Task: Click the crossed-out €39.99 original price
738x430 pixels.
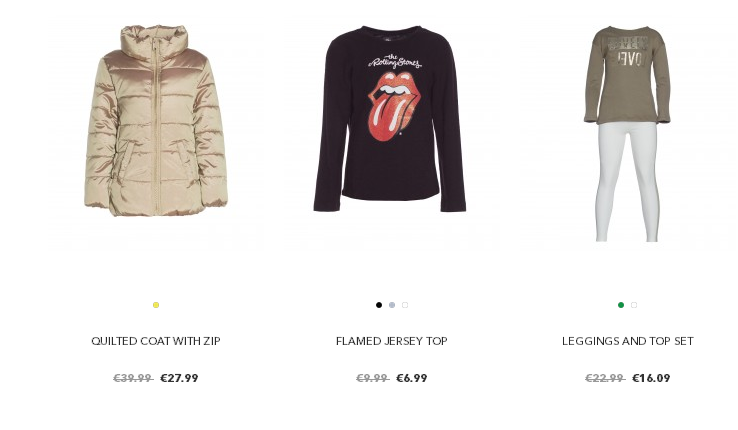Action: click(133, 378)
